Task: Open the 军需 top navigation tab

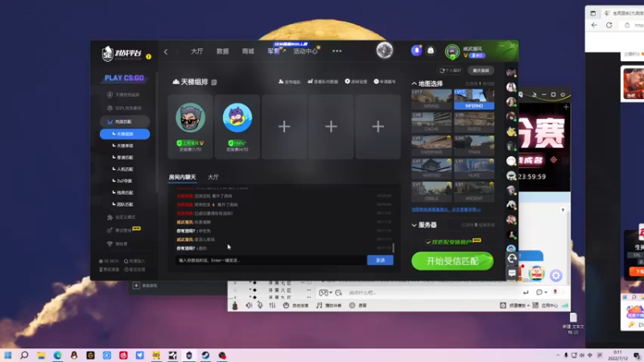Action: (x=274, y=51)
